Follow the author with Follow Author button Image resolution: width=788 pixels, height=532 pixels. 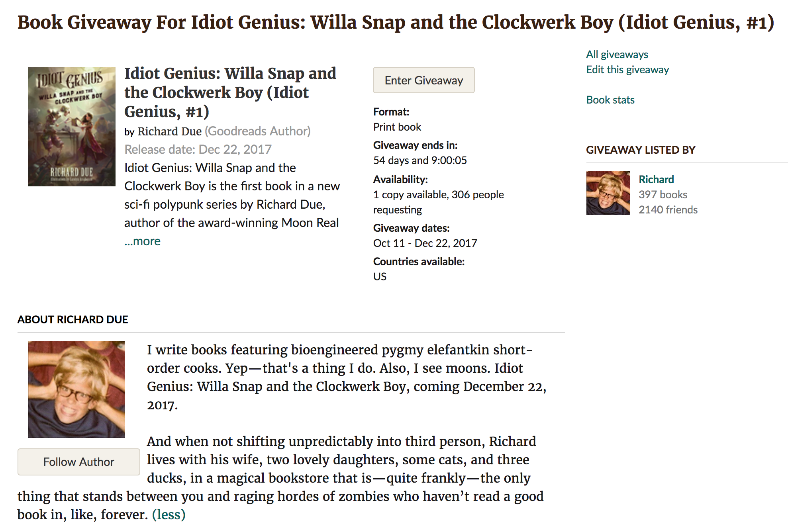[78, 462]
